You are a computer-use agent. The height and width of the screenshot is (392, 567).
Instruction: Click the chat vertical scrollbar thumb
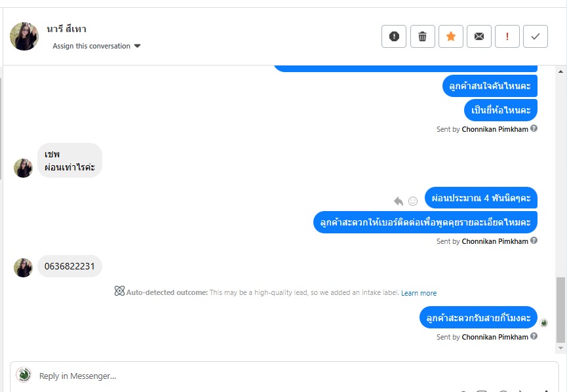click(x=560, y=309)
